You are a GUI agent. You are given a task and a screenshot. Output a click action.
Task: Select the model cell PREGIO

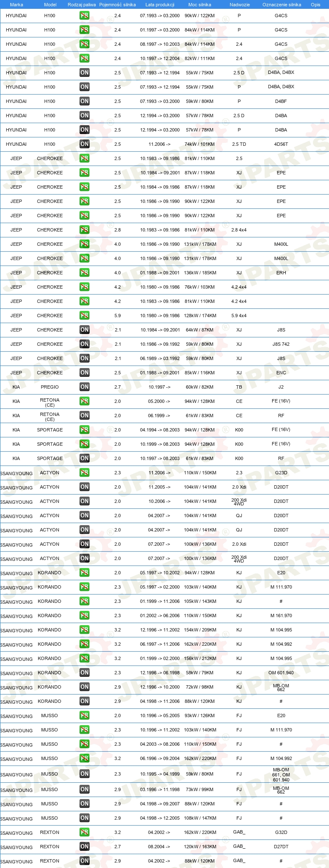point(50,387)
